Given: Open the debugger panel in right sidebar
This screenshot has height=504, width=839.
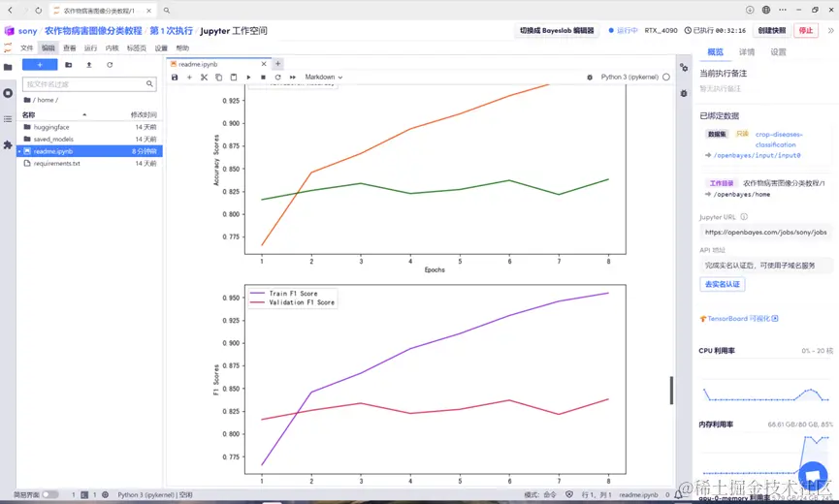Looking at the screenshot, I should (684, 93).
